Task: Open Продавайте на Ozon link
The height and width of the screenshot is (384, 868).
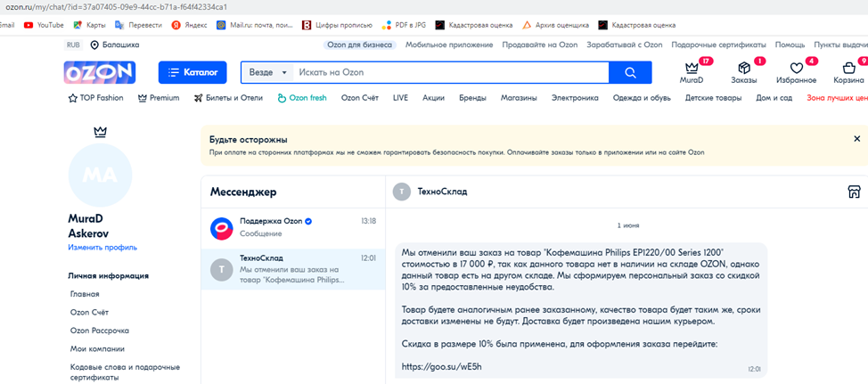Action: point(540,45)
